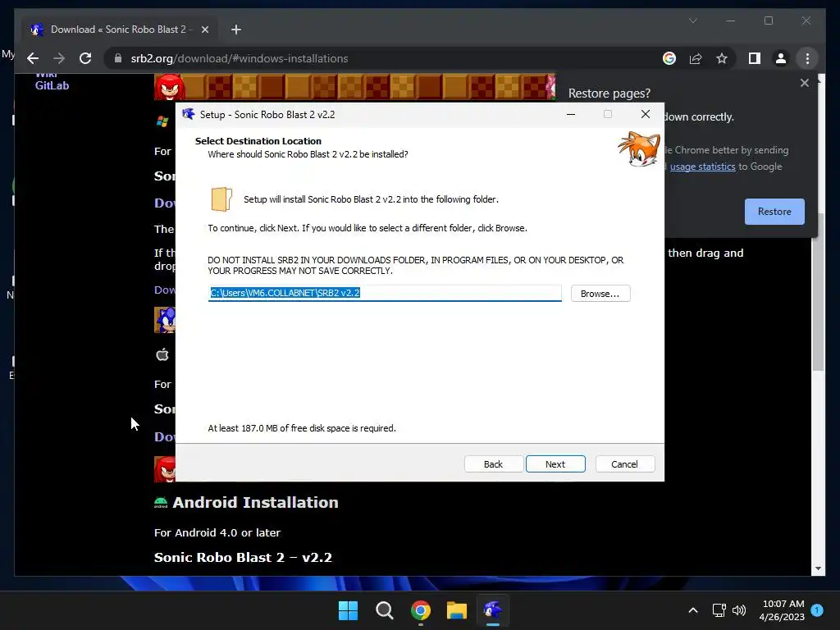Open the Browse... folder picker
Viewport: 840px width, 630px height.
coord(600,294)
